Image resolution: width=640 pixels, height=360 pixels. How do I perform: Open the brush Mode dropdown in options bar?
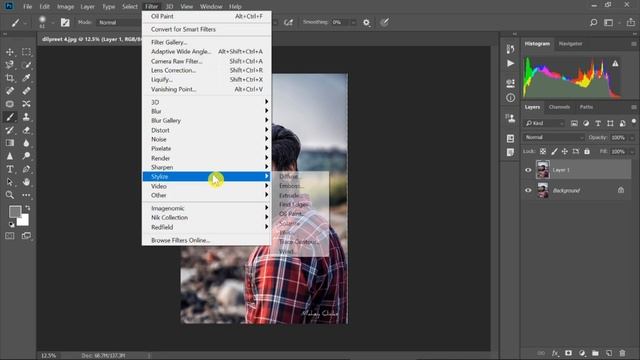coord(118,22)
